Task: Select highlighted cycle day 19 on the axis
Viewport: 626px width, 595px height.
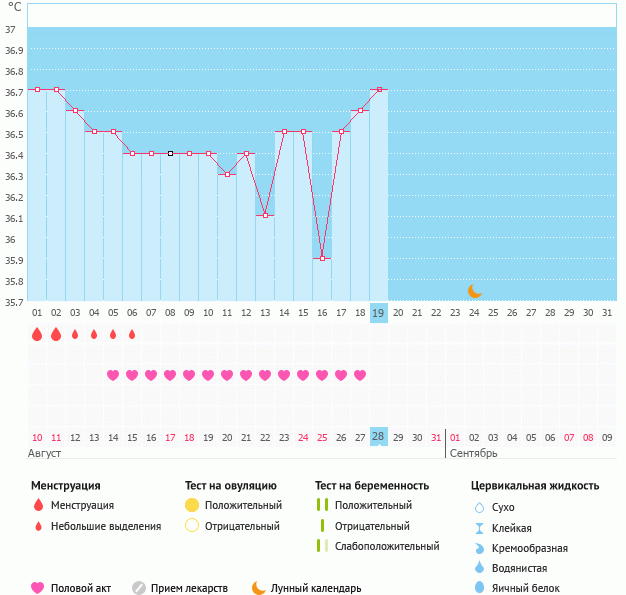Action: tap(378, 313)
